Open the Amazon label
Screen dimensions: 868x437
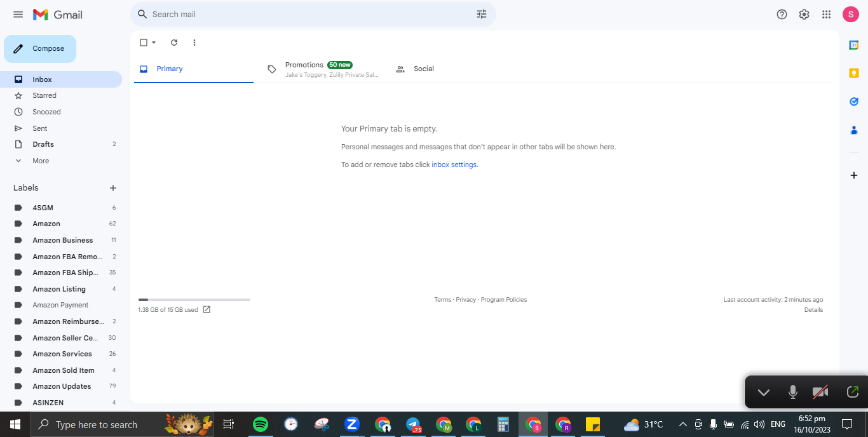(x=61, y=224)
